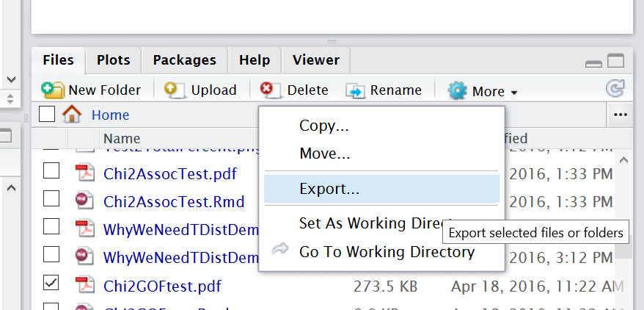This screenshot has width=644, height=310.
Task: Switch to the Help tab
Action: click(255, 60)
